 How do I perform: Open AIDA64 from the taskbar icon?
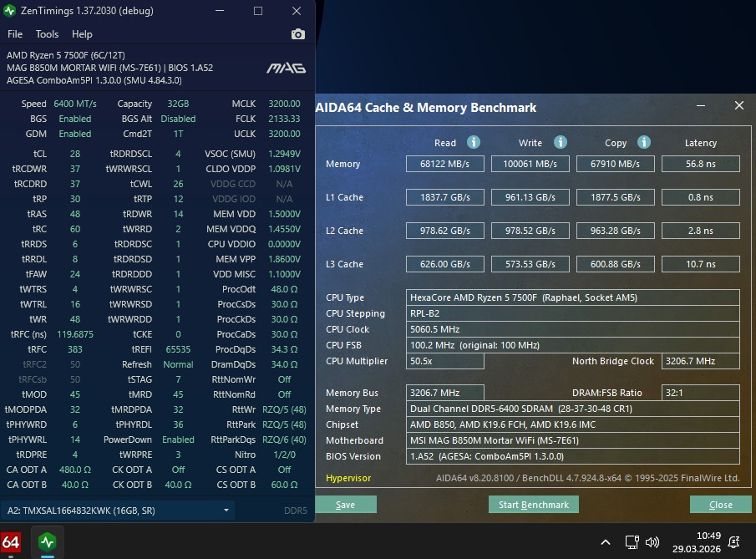click(11, 542)
